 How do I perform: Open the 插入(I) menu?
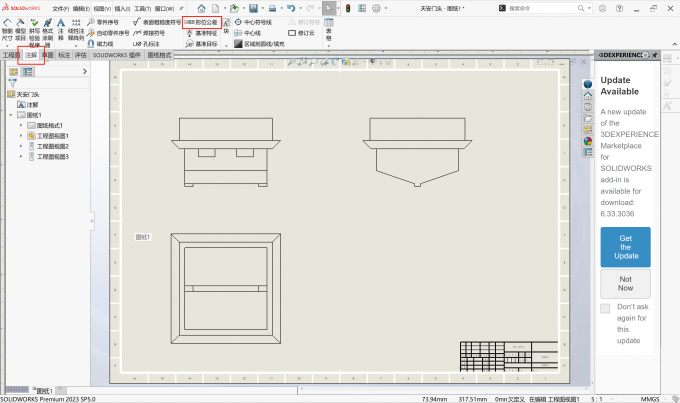coord(122,9)
